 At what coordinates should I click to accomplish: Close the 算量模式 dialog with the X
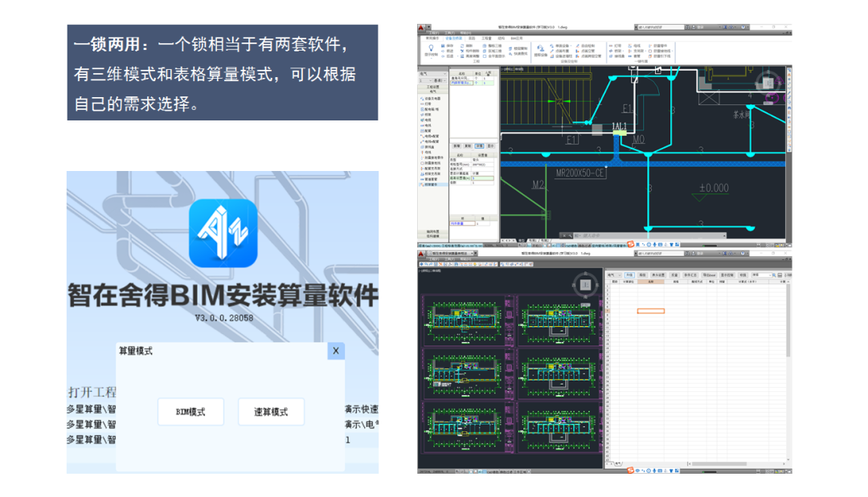(335, 351)
